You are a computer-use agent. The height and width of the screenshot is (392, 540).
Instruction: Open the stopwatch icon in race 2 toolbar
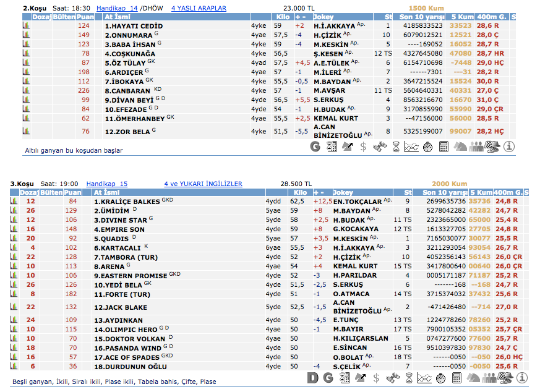427,147
